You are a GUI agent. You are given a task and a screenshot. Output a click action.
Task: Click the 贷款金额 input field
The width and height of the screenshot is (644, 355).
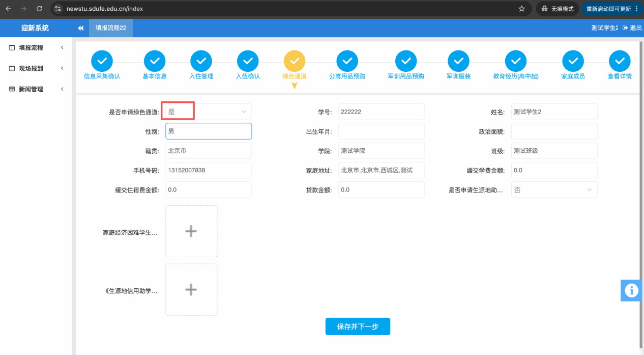coord(381,189)
